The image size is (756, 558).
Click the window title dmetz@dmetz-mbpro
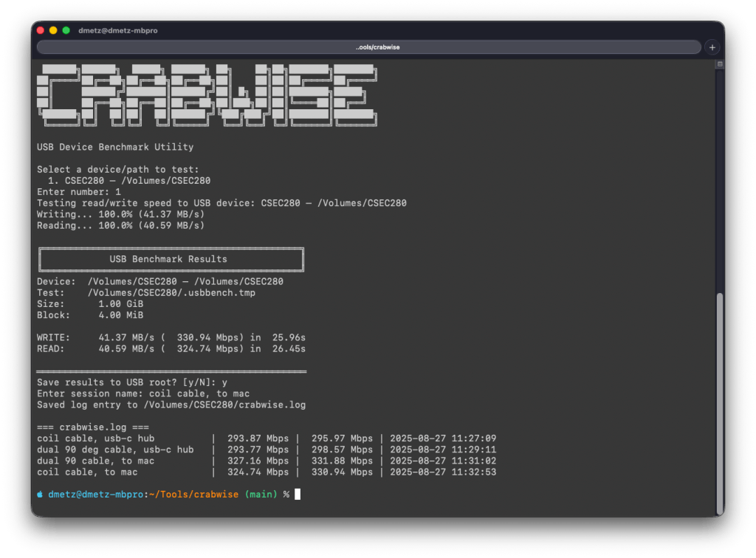pyautogui.click(x=118, y=30)
